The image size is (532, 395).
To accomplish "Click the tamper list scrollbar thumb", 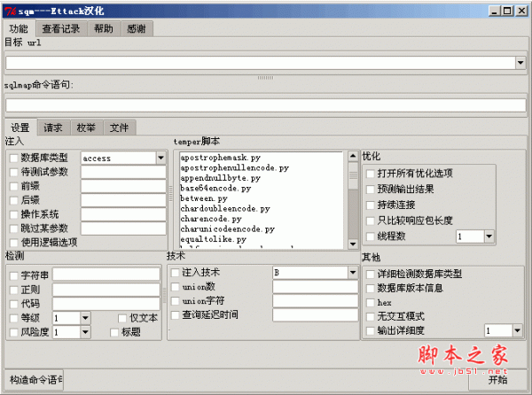I will 353,175.
